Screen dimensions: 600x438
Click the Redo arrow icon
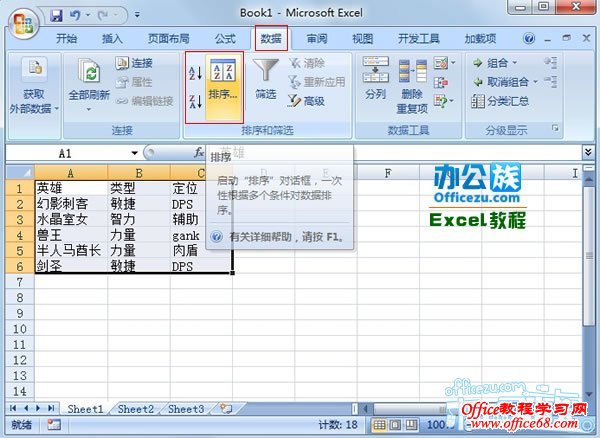pos(103,16)
